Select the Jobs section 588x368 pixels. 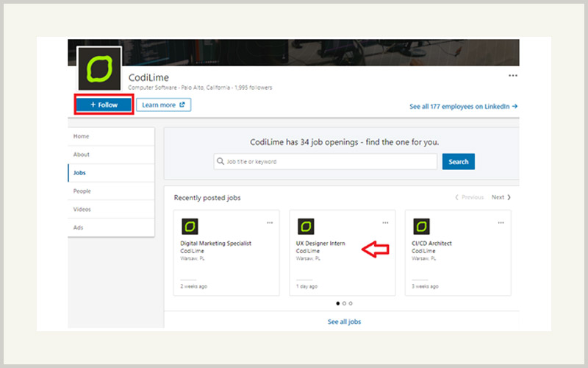[111, 173]
